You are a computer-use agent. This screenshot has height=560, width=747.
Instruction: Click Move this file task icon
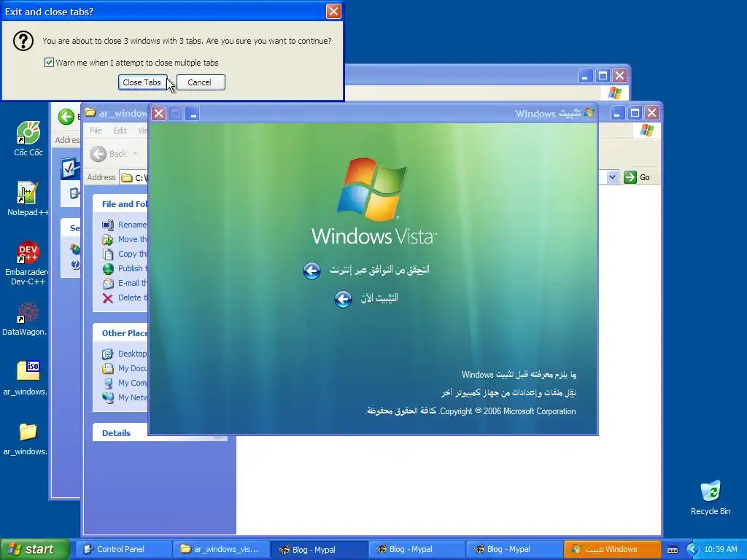coord(108,239)
